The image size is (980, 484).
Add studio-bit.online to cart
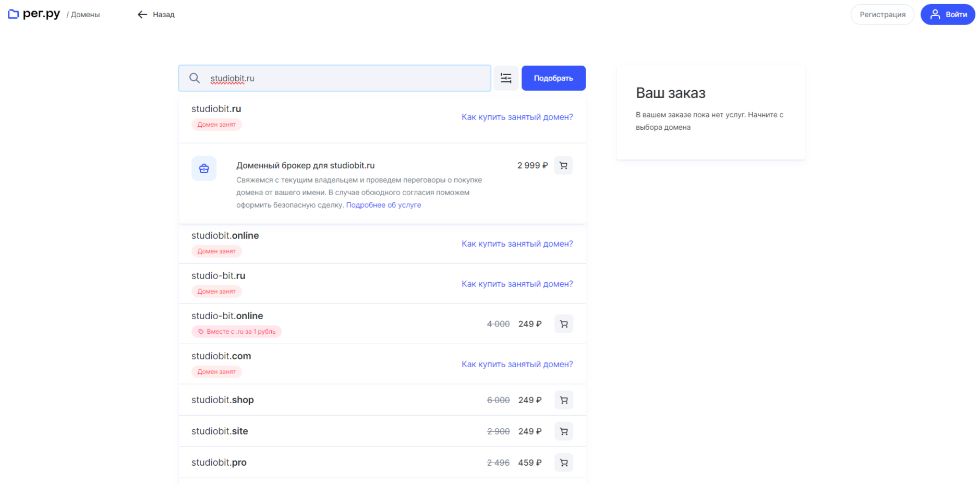click(564, 324)
